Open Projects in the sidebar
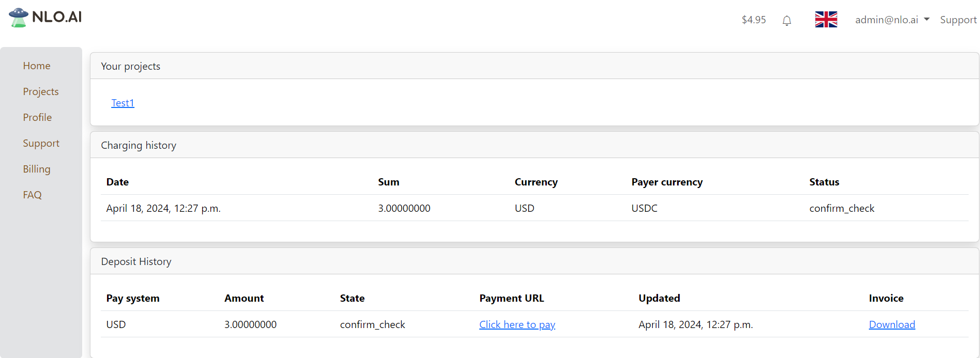This screenshot has height=358, width=980. pyautogui.click(x=41, y=91)
